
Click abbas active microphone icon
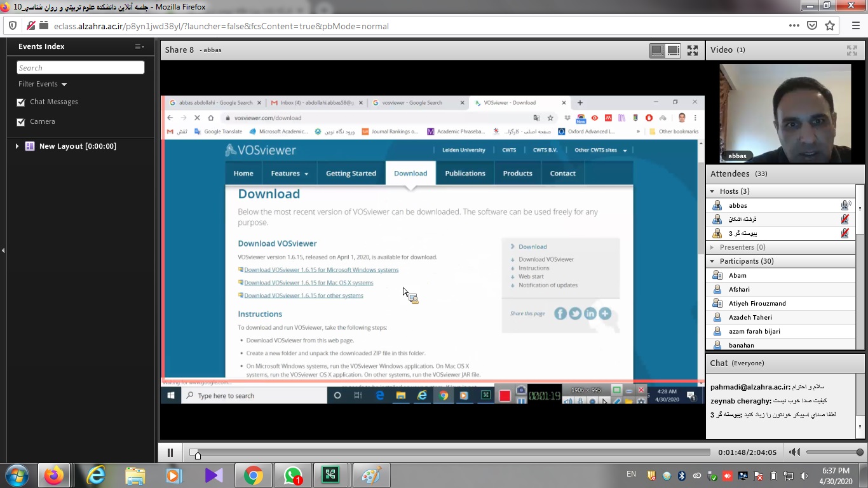[846, 205]
